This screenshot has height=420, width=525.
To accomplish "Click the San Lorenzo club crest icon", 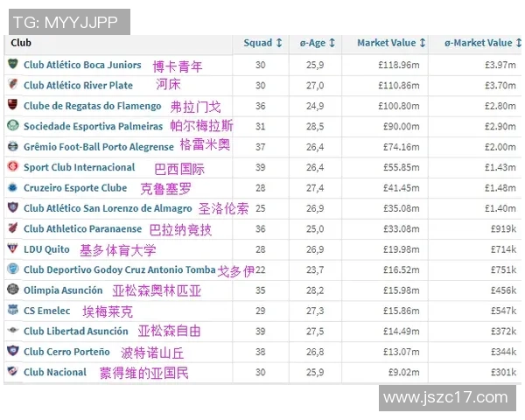I will (x=13, y=207).
